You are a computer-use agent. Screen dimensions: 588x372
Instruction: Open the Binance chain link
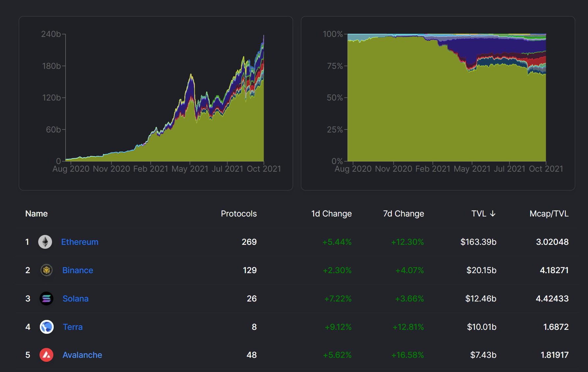coord(78,270)
